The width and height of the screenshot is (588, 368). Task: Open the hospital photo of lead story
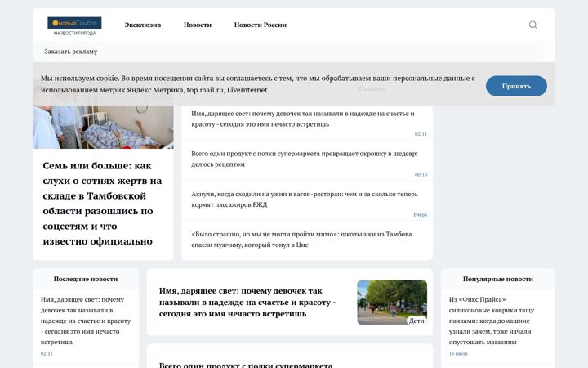(103, 128)
